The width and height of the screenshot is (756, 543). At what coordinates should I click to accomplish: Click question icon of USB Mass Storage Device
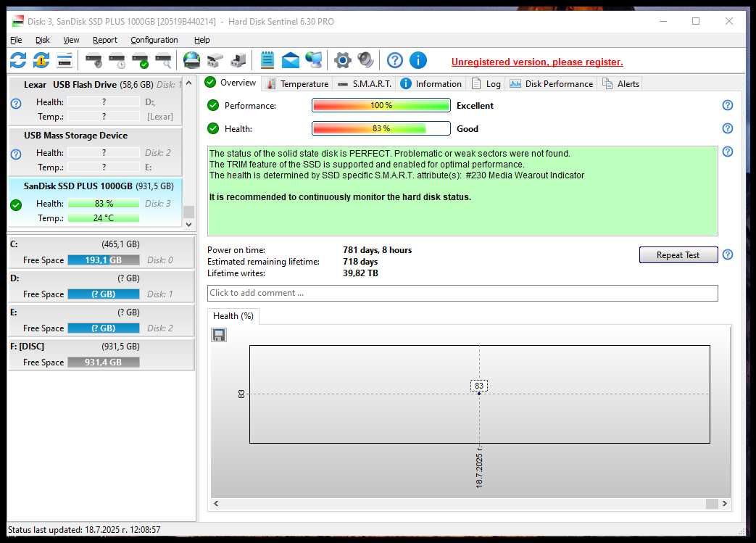point(16,154)
